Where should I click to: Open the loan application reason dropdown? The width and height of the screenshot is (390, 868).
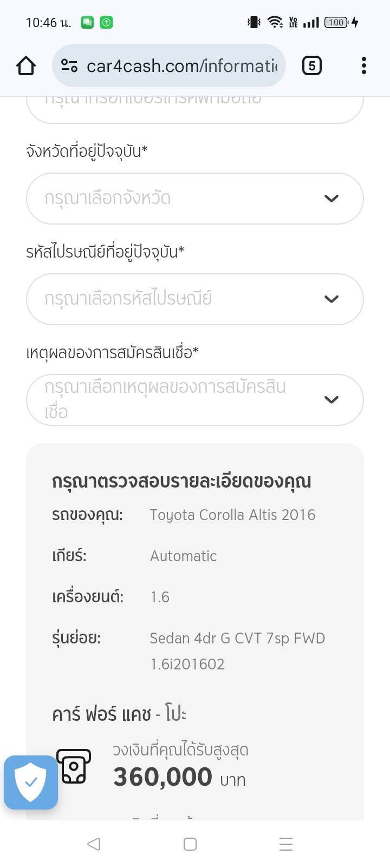coord(184,400)
